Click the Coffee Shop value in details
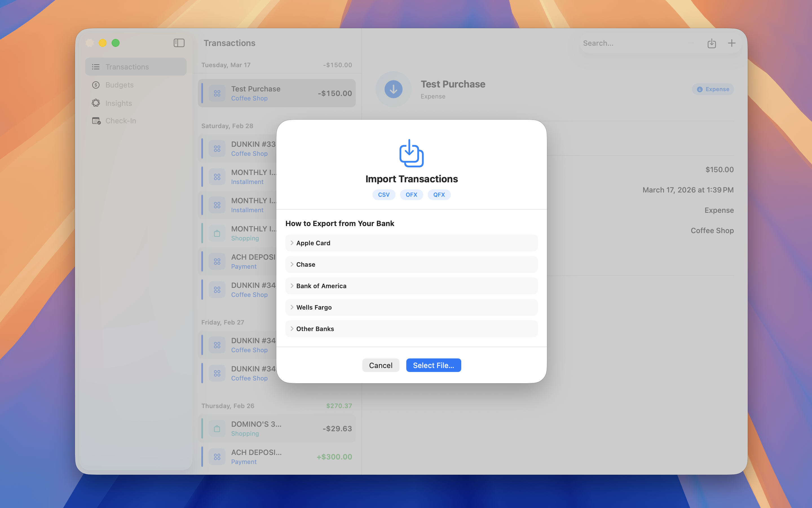 tap(712, 231)
